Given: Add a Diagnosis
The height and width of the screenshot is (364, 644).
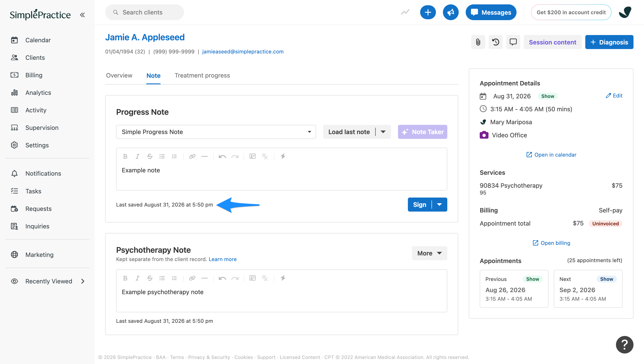Looking at the screenshot, I should pos(609,42).
